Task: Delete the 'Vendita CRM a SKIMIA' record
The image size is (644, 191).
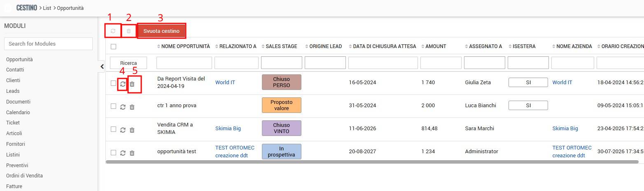Action: (132, 130)
